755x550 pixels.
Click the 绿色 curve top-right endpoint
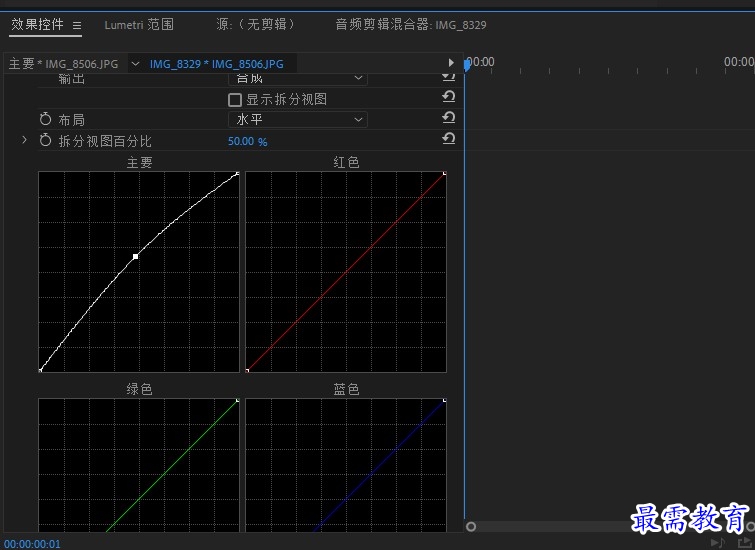click(x=237, y=400)
